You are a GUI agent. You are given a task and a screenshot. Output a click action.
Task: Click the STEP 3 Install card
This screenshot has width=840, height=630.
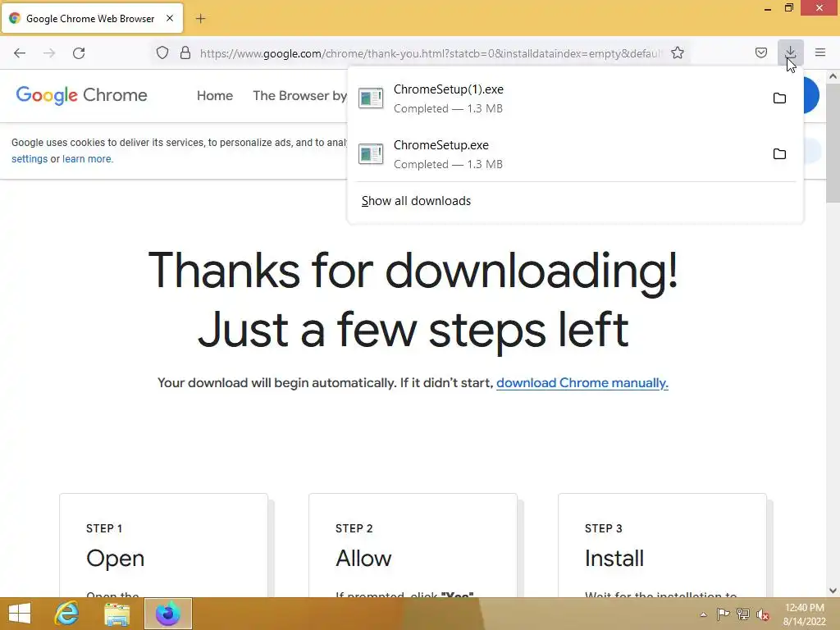[662, 546]
